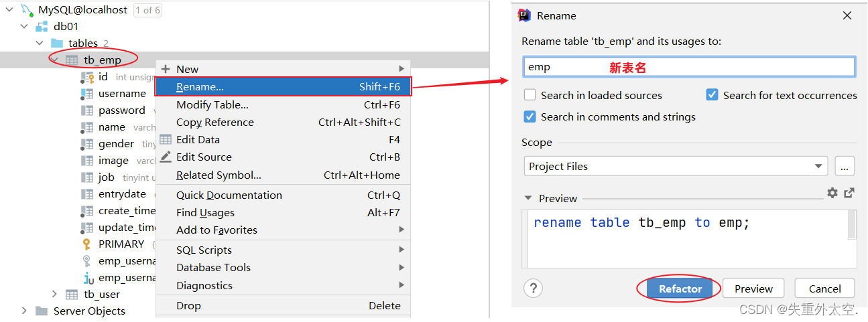This screenshot has width=868, height=322.
Task: Collapse the Preview section triangle
Action: click(528, 198)
